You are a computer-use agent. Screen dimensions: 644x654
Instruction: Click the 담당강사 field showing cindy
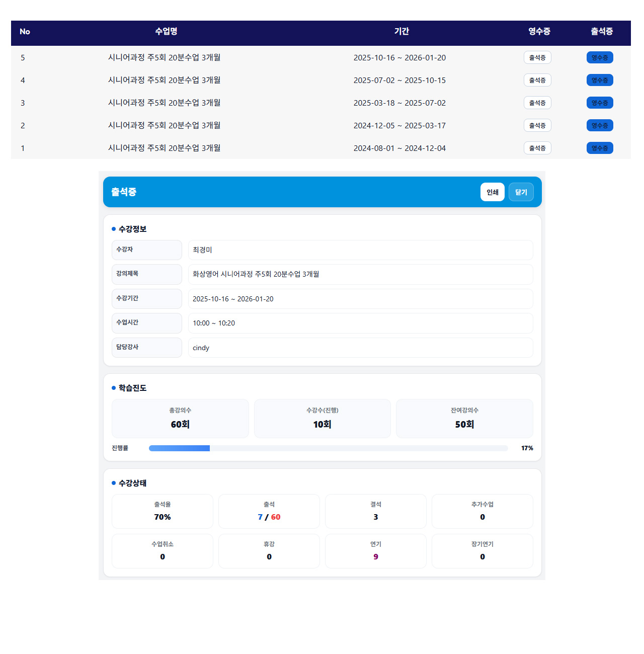coord(360,348)
